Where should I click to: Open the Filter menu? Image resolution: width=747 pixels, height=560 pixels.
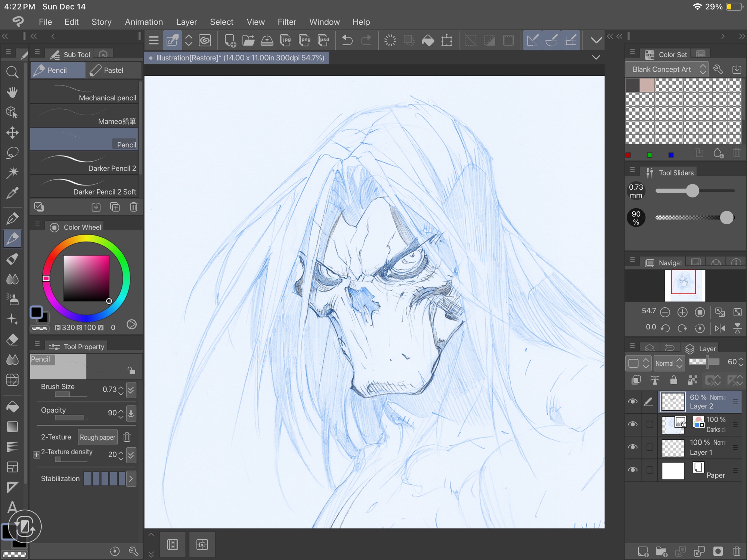click(286, 22)
